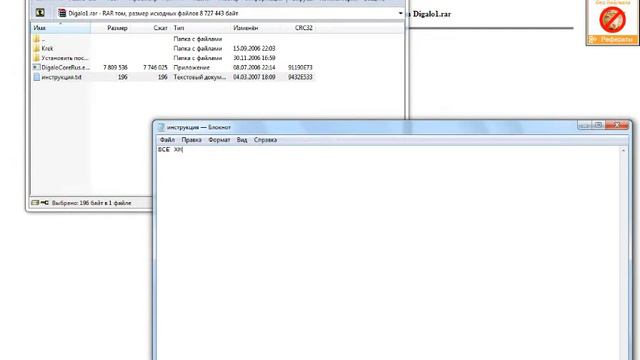Sort WinRAR list by 'Сжат' column
The height and width of the screenshot is (360, 640).
pos(150,28)
